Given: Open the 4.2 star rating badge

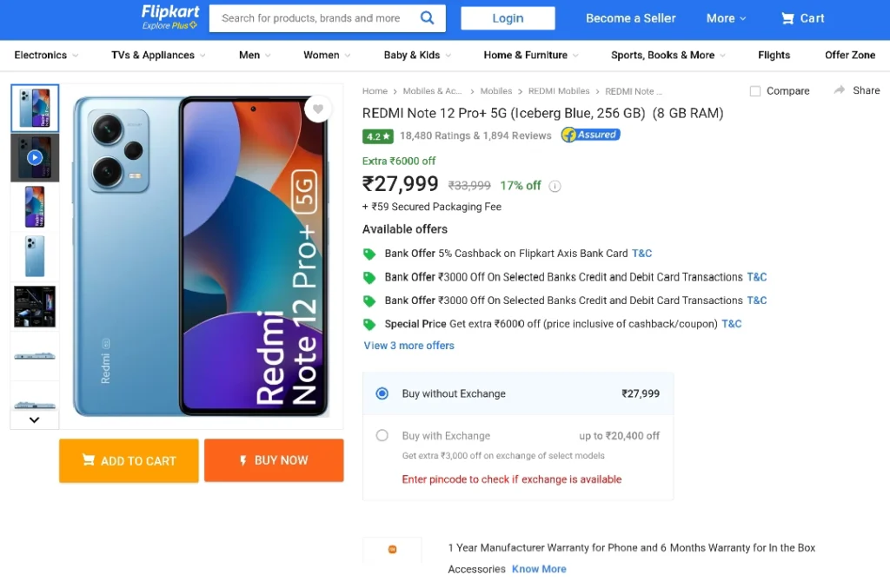Looking at the screenshot, I should tap(377, 136).
